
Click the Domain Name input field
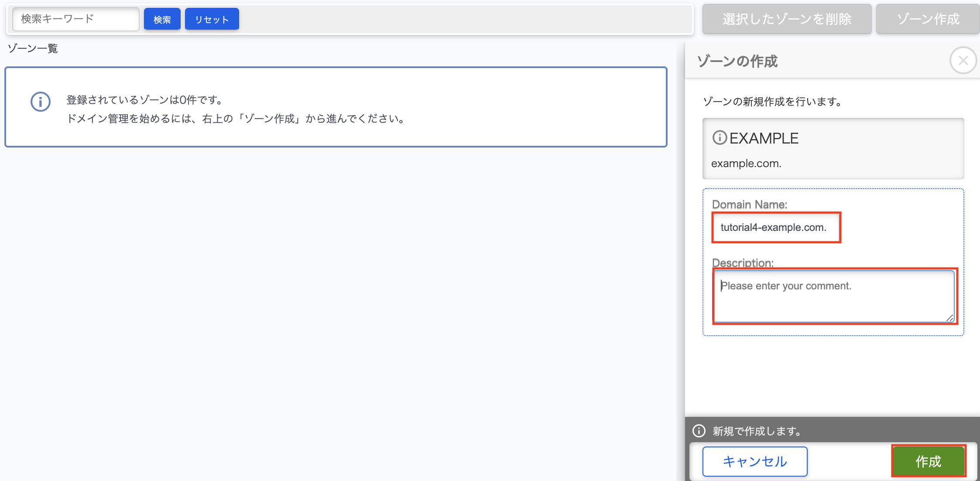coord(776,227)
